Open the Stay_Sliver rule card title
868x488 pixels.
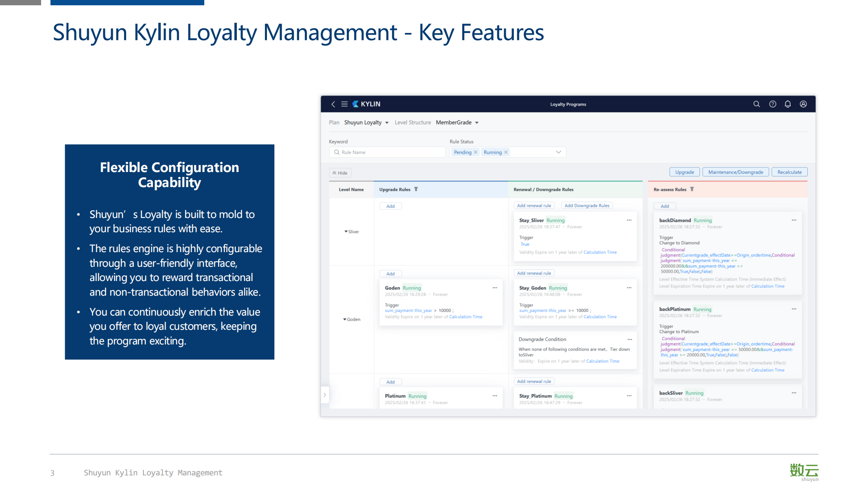pos(531,220)
